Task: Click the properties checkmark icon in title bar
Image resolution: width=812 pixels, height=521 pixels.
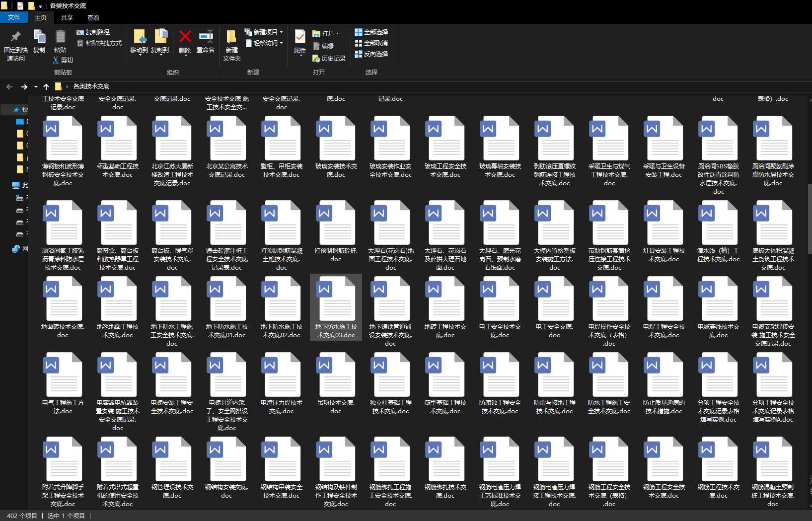Action: click(x=20, y=6)
